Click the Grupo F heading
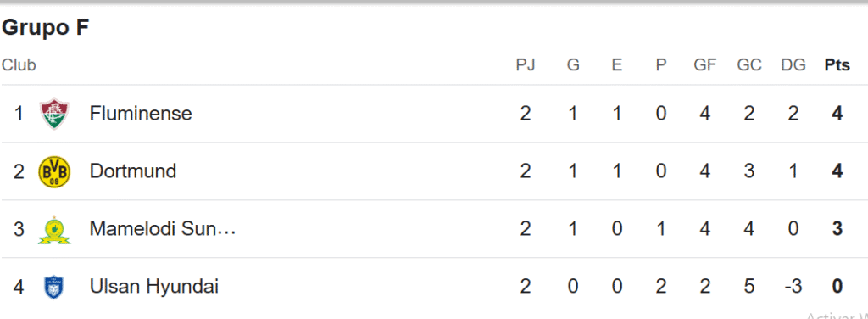 click(x=45, y=28)
